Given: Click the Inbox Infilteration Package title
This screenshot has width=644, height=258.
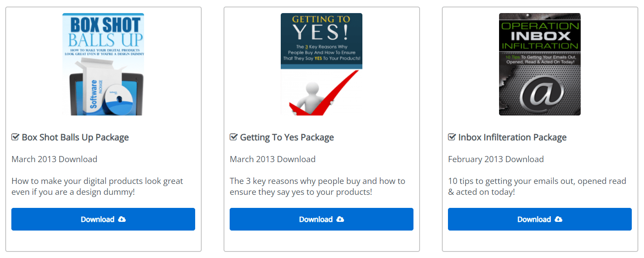Looking at the screenshot, I should (512, 137).
